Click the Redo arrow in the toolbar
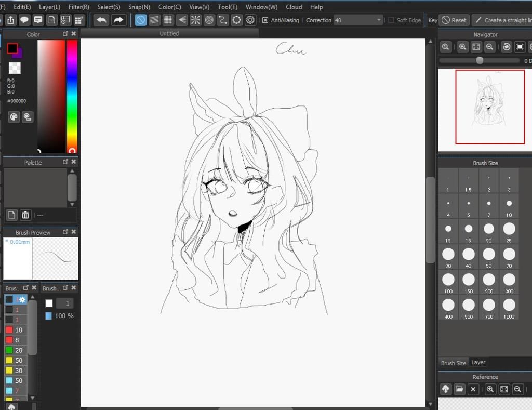This screenshot has width=532, height=410. [118, 20]
